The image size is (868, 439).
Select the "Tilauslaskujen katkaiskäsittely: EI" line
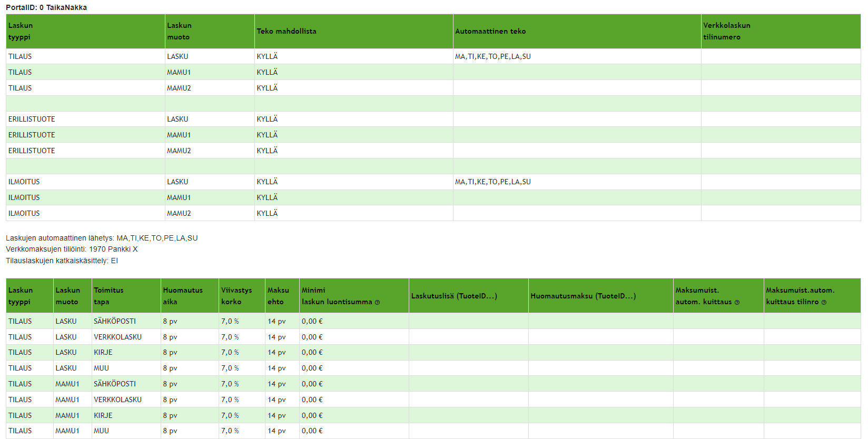click(x=62, y=261)
